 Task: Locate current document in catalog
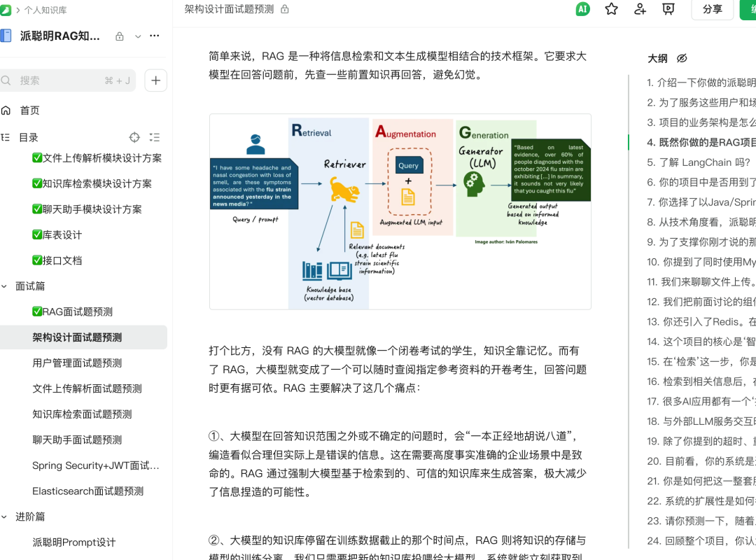coord(134,137)
